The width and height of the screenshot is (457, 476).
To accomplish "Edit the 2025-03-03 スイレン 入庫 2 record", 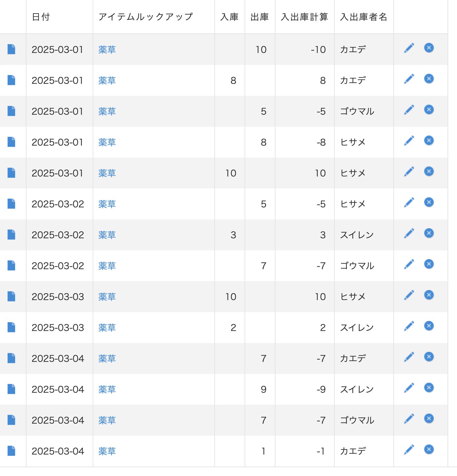I will click(409, 326).
